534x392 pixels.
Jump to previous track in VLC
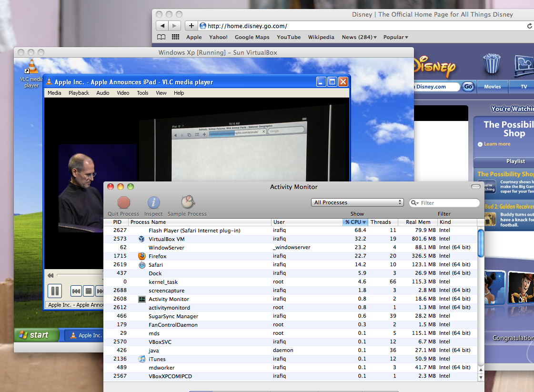click(76, 291)
